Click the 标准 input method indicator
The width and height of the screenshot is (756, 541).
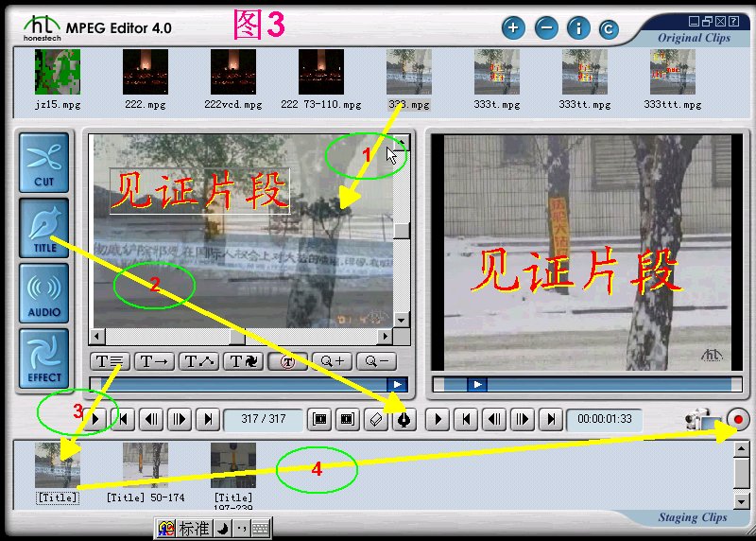point(194,528)
